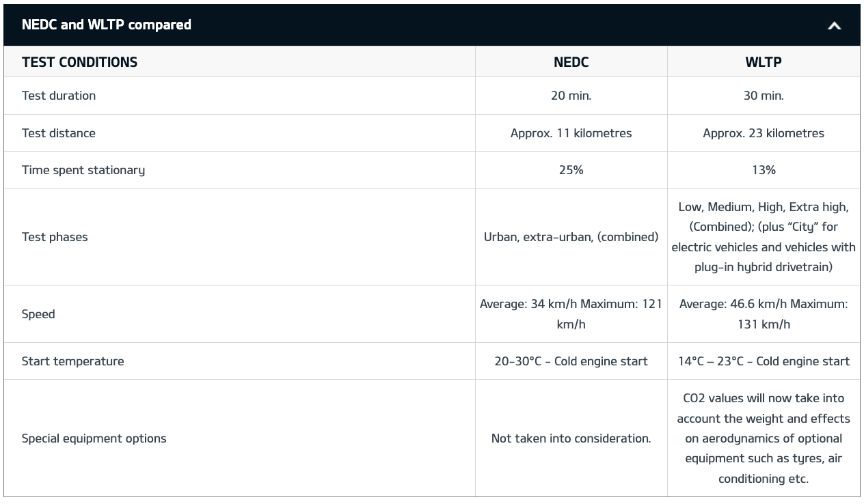Image resolution: width=864 pixels, height=504 pixels.
Task: Click the WLTP 30 min. duration cell
Action: coord(764,96)
